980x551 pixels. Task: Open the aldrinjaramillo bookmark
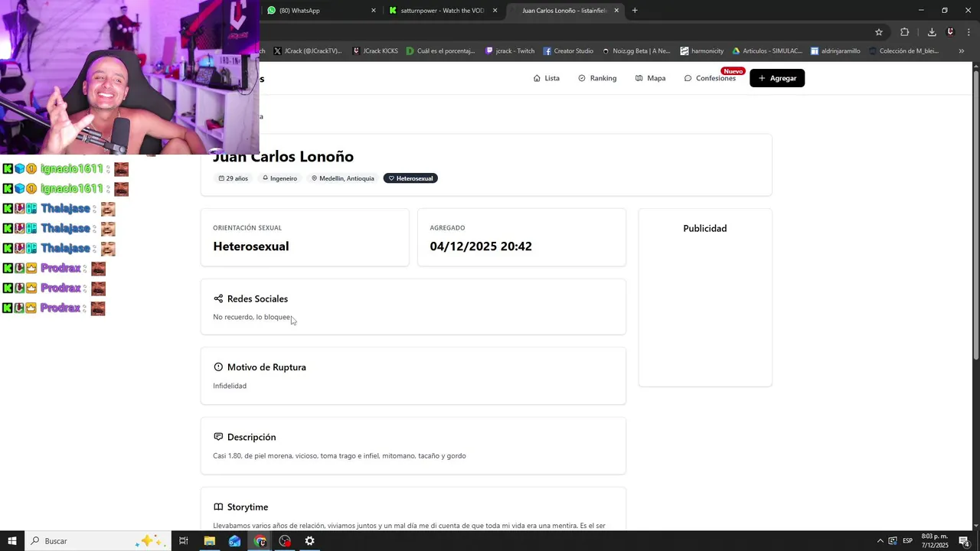tap(835, 51)
